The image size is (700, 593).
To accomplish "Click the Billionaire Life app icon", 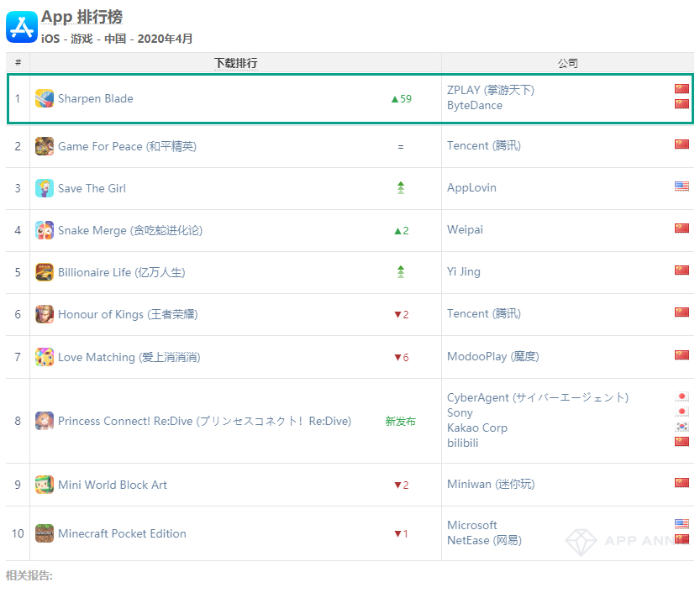I will 45,272.
